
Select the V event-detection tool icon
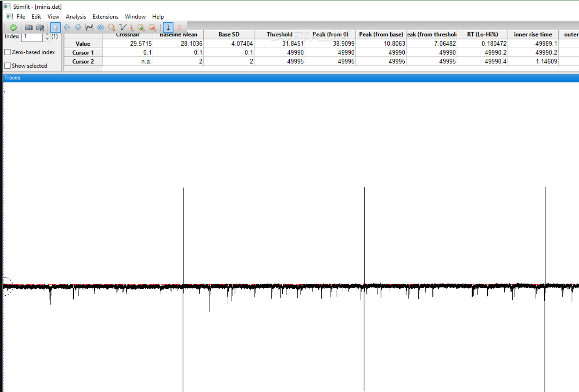click(122, 27)
